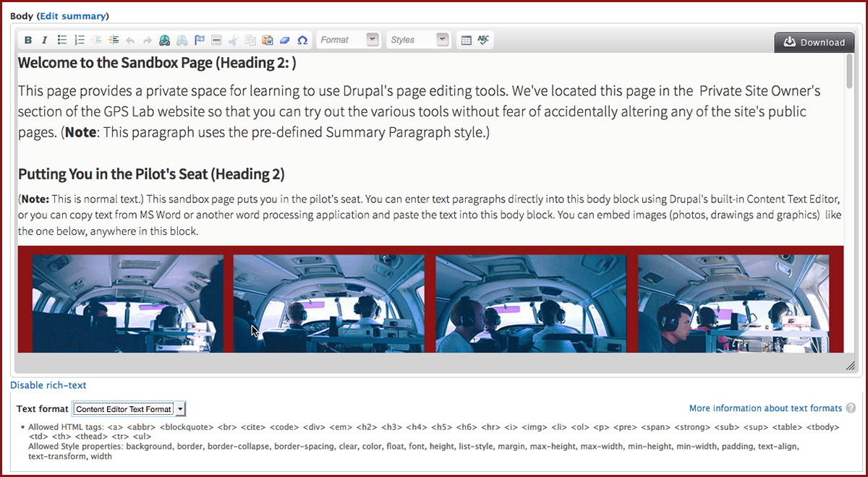
Task: Insert a horizontal line
Action: [216, 40]
